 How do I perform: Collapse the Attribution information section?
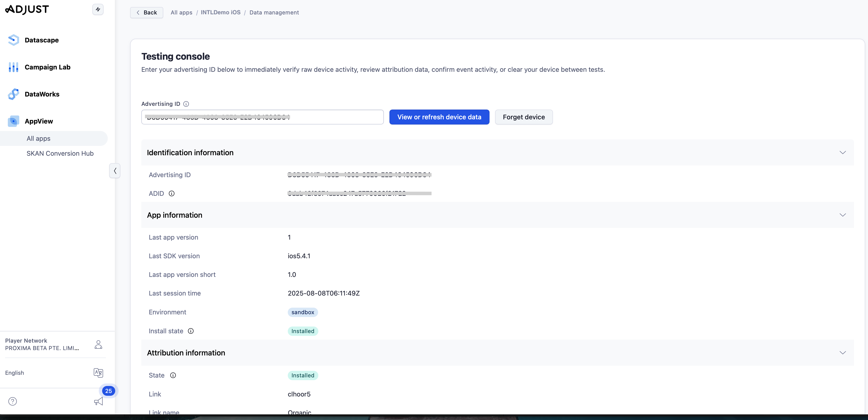tap(842, 353)
